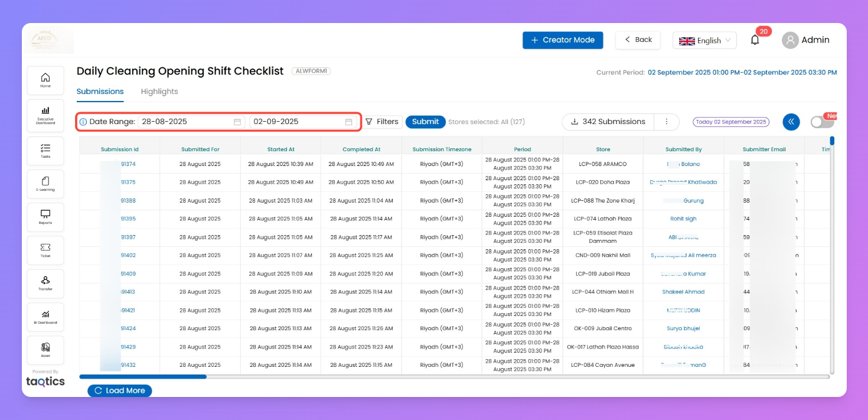This screenshot has height=420, width=868.
Task: Click the Submitted For column header
Action: pyautogui.click(x=200, y=149)
